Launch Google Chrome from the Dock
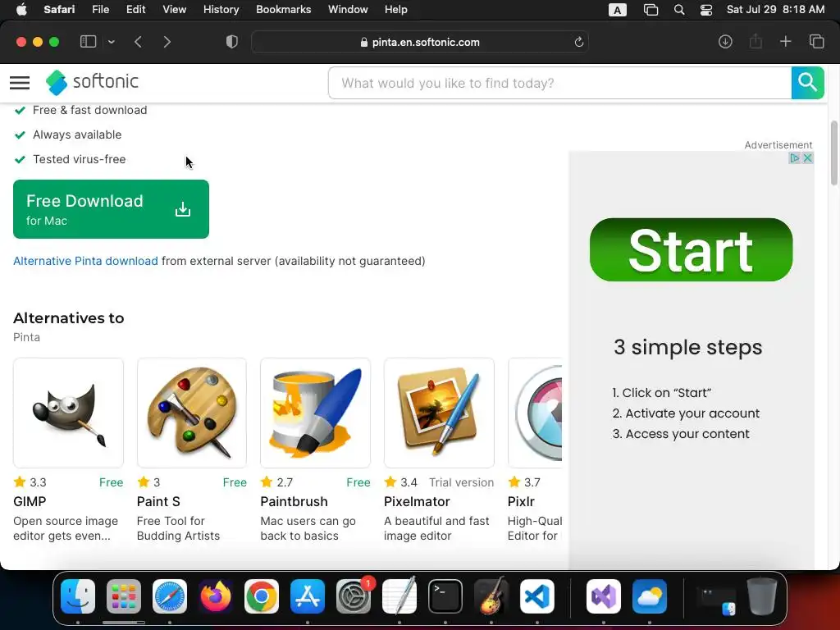 [262, 596]
